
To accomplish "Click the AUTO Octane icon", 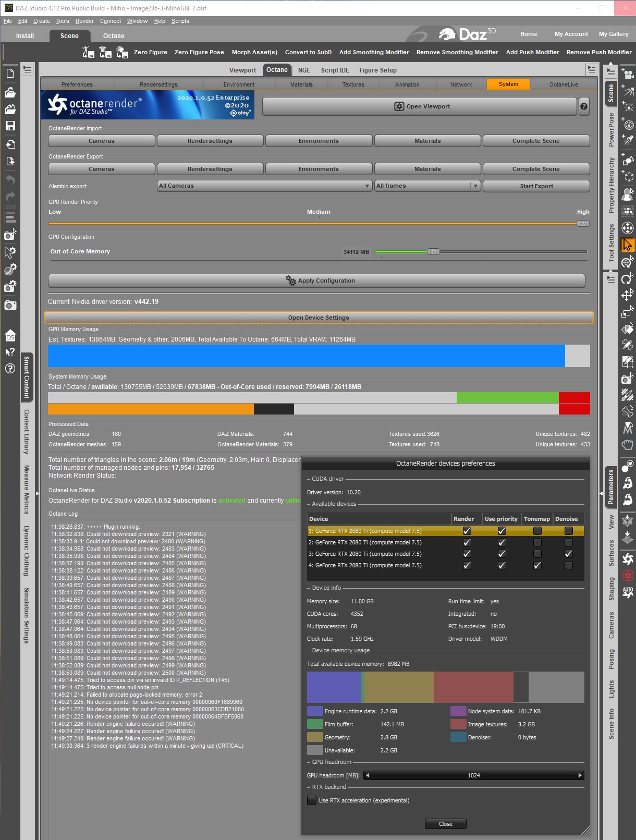I will (628, 592).
